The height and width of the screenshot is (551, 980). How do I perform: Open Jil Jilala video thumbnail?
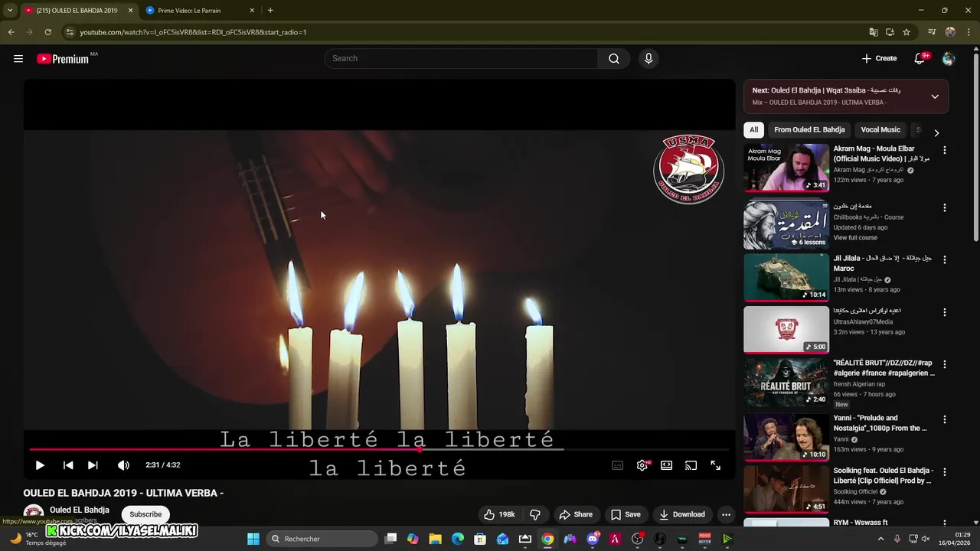coord(786,278)
